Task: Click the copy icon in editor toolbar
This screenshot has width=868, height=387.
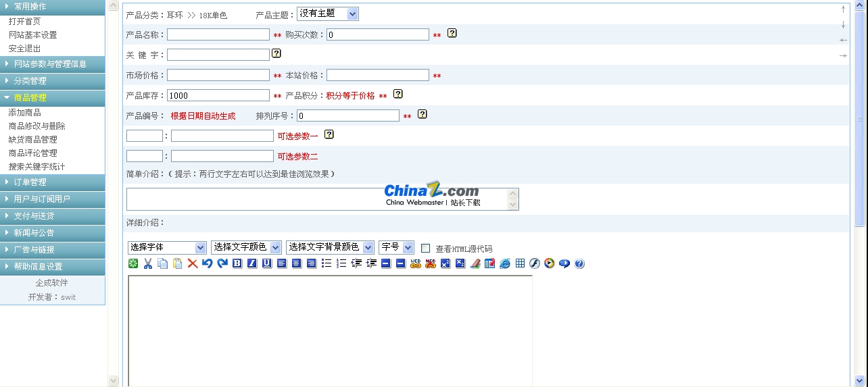Action: [163, 263]
